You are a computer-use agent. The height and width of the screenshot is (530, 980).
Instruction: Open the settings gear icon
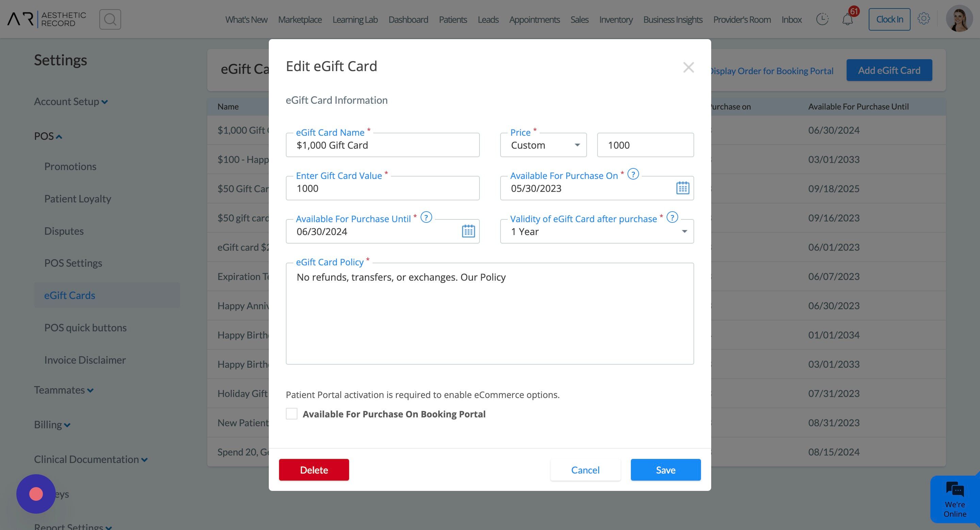[x=923, y=19]
